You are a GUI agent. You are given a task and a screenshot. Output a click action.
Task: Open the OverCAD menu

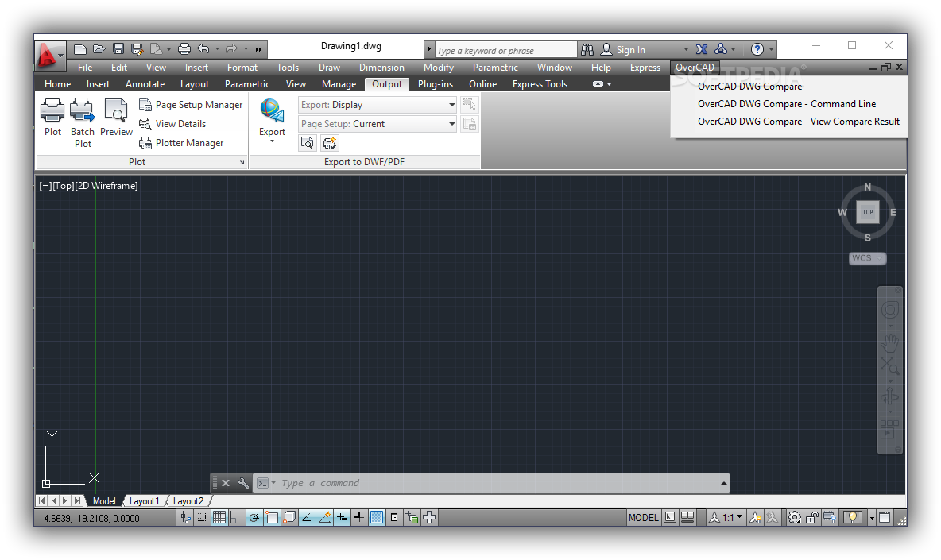(695, 68)
